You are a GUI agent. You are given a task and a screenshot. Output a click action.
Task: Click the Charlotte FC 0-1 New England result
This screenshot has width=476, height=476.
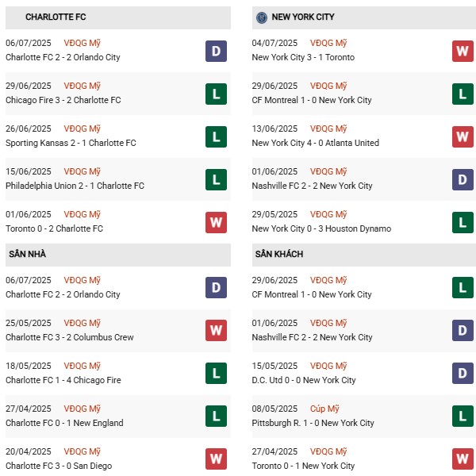(x=64, y=424)
